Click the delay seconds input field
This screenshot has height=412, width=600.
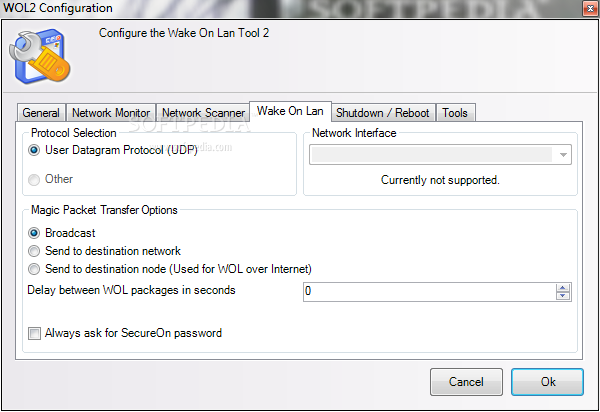click(429, 292)
